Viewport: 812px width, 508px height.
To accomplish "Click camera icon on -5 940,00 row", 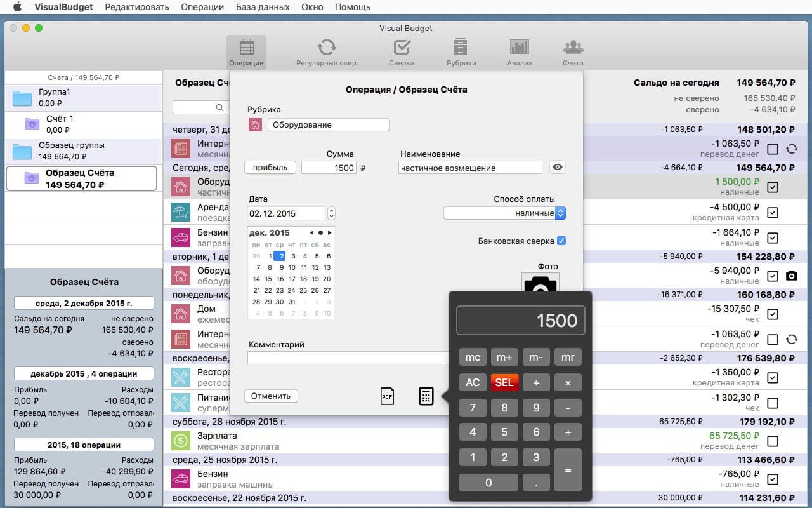I will pyautogui.click(x=791, y=276).
